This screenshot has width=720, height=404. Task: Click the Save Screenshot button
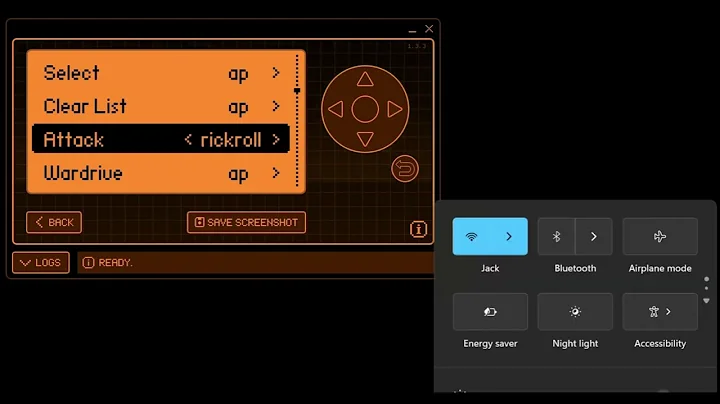(246, 222)
